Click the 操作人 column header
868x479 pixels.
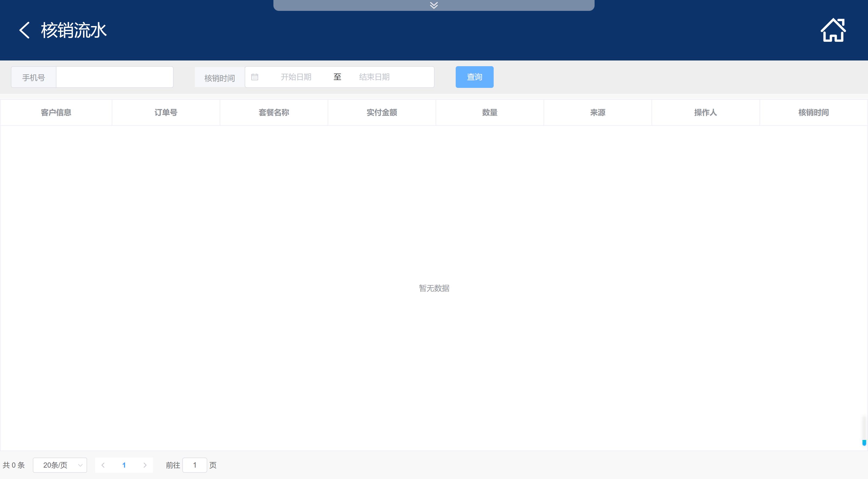pyautogui.click(x=705, y=113)
